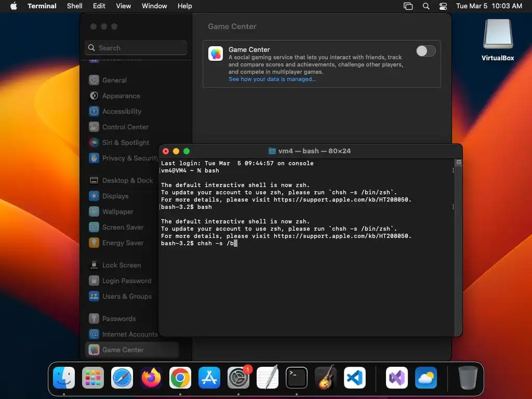
Task: Click the menu bar date and time
Action: point(489,6)
